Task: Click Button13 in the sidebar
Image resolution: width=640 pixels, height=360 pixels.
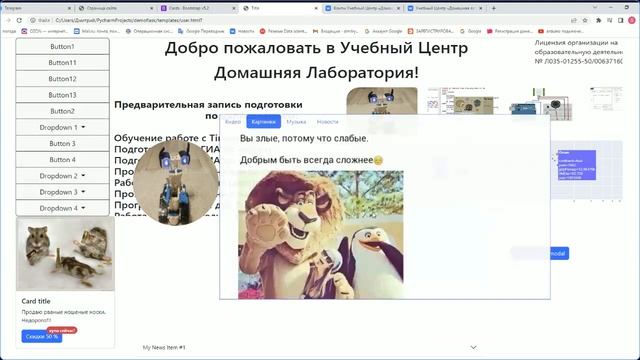Action: click(x=62, y=95)
